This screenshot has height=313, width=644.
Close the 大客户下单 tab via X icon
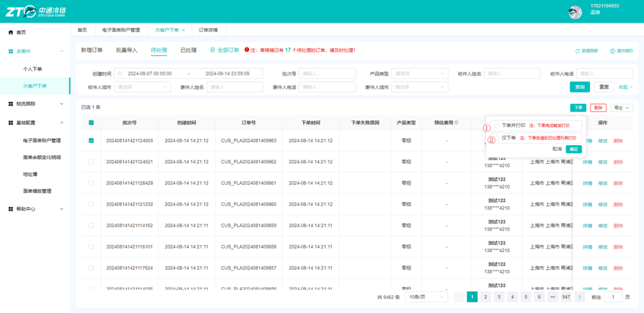[x=184, y=30]
